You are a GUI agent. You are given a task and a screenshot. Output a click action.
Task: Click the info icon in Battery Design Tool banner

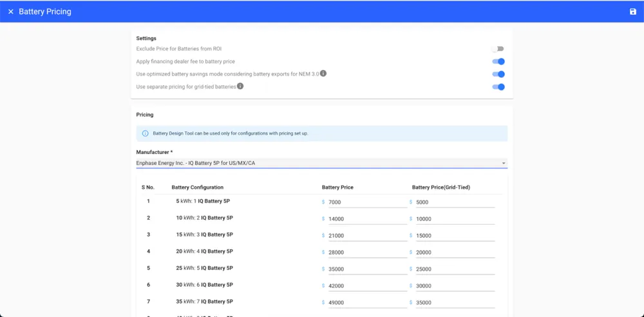pos(145,133)
